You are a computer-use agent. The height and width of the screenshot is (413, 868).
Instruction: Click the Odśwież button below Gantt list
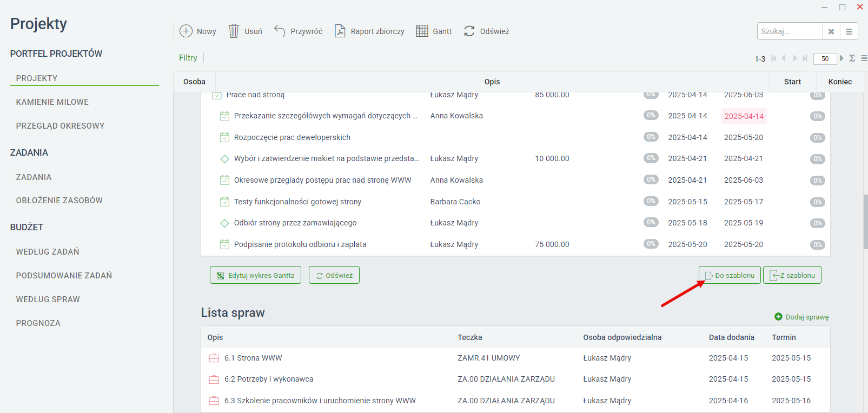pos(334,275)
